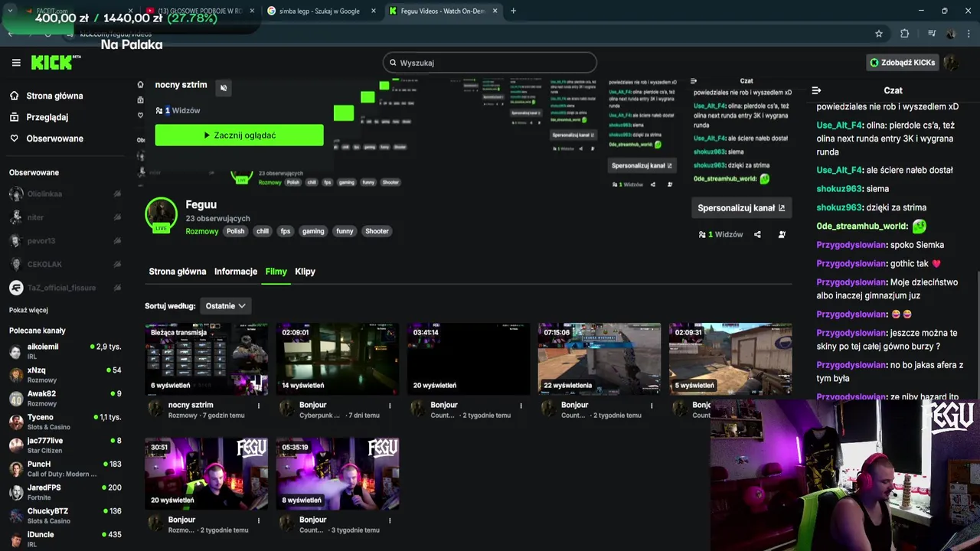The width and height of the screenshot is (980, 551).
Task: Click the Spersonalizuj kanał button
Action: 741,207
